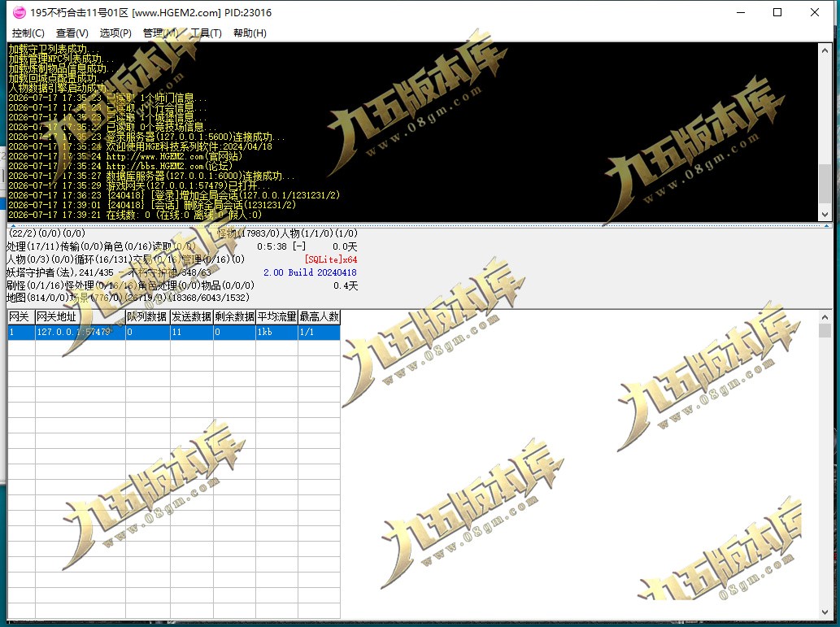Click the gateway panel scroll up arrow

coord(825,317)
